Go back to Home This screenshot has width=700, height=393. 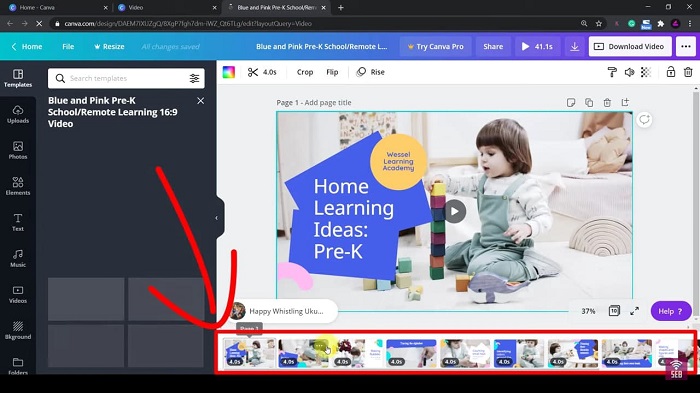[27, 46]
